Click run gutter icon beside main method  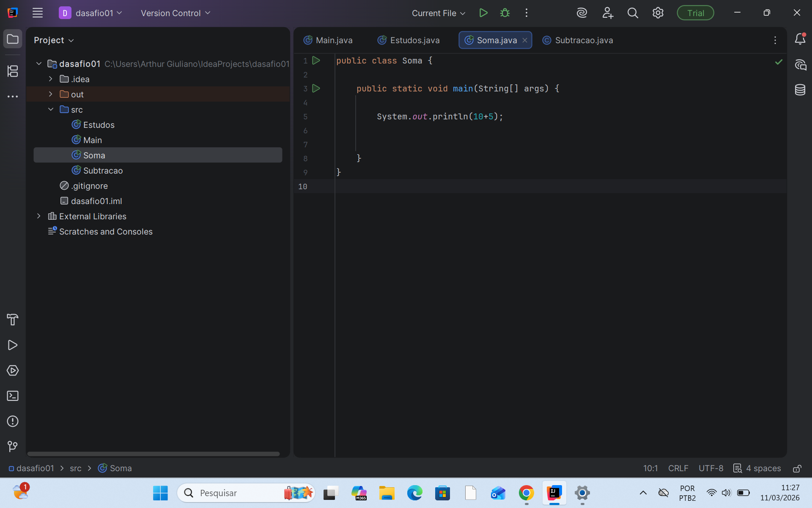pos(316,88)
